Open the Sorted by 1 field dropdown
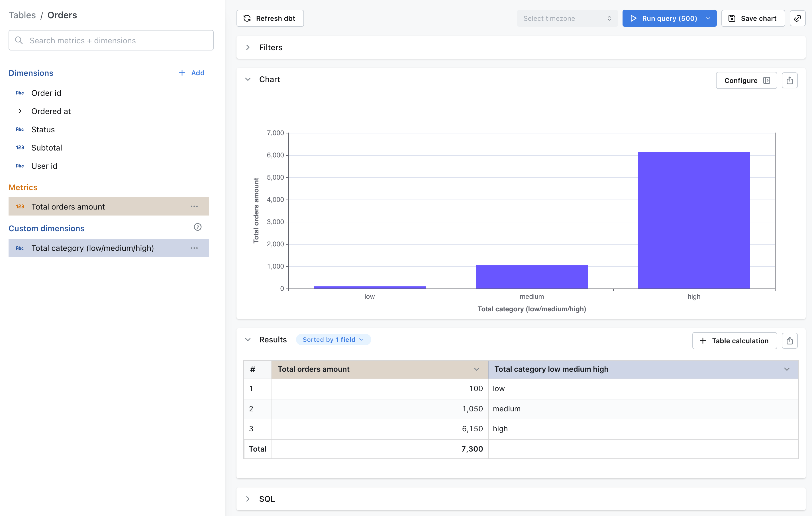This screenshot has height=516, width=812. coord(333,340)
